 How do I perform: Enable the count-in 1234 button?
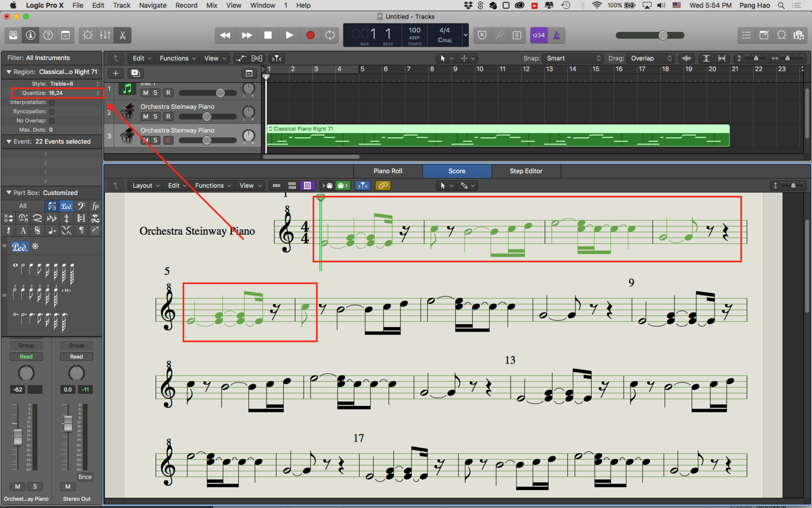click(538, 35)
